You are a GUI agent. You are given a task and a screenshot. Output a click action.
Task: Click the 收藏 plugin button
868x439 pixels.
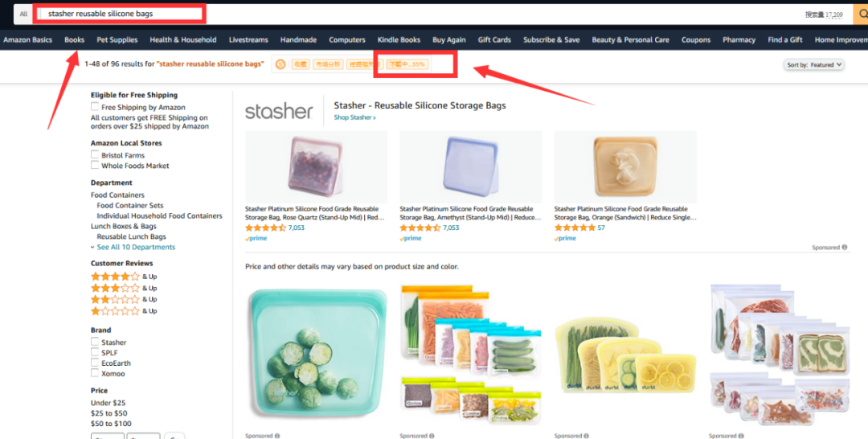pos(301,65)
